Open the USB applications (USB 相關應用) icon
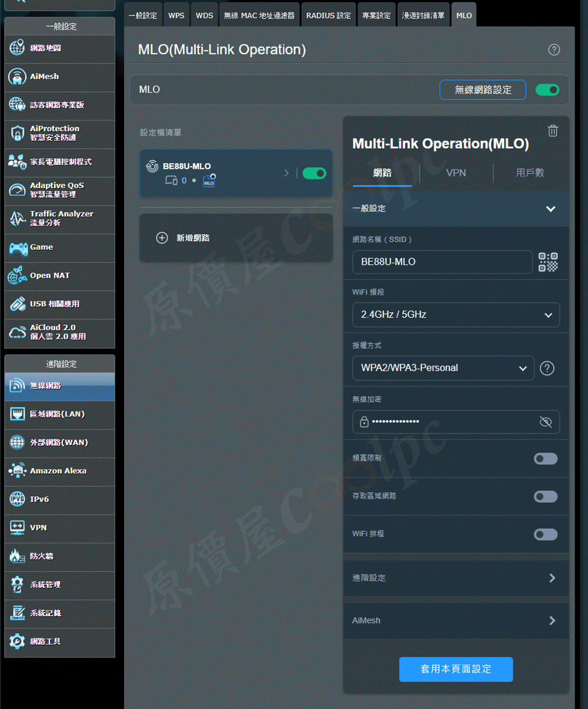Image resolution: width=588 pixels, height=709 pixels. click(17, 304)
